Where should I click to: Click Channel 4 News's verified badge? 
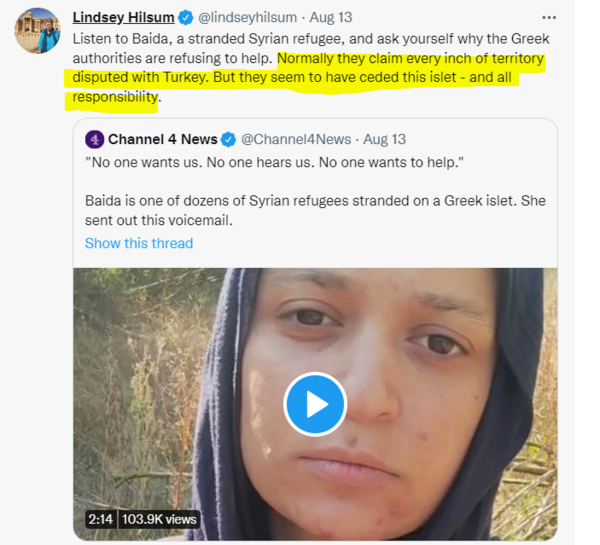tap(228, 139)
